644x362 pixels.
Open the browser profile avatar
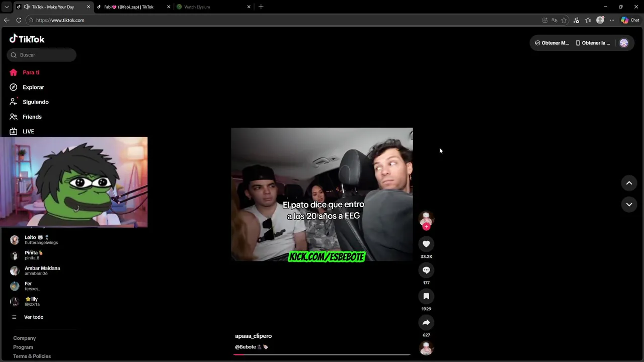[x=600, y=20]
